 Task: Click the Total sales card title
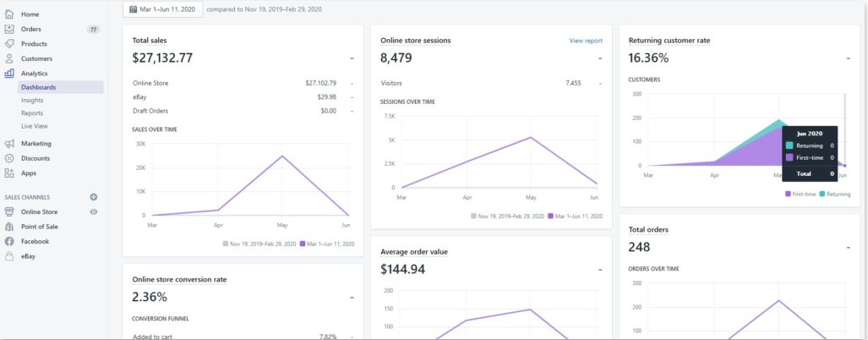tap(150, 41)
